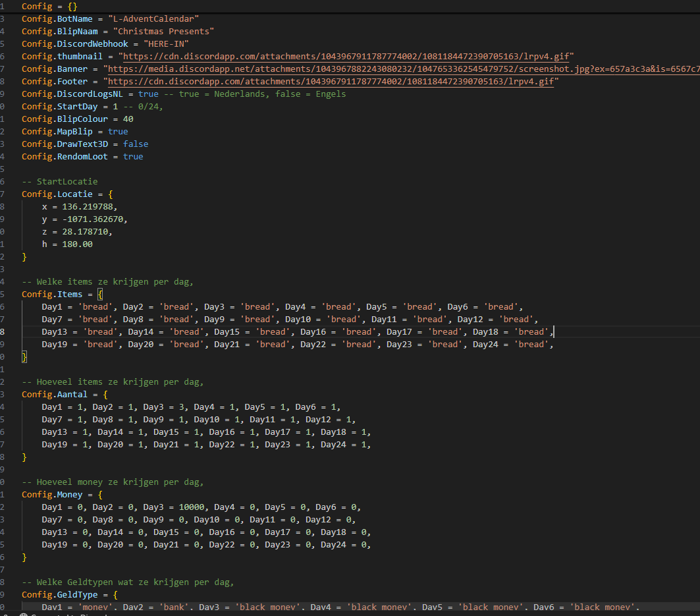Click the Day3 value 3 in Config.Aantal
Viewport: 700px width, 616px height.
(181, 406)
